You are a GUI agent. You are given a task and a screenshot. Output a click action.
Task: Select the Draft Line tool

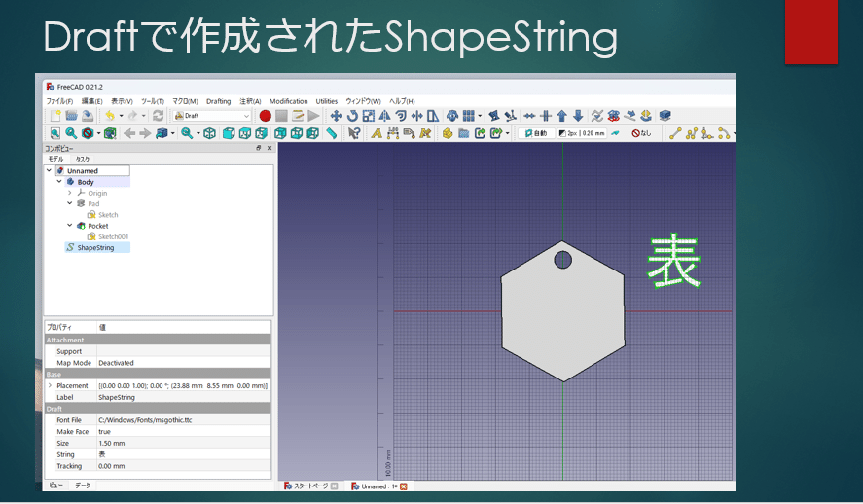pyautogui.click(x=675, y=133)
